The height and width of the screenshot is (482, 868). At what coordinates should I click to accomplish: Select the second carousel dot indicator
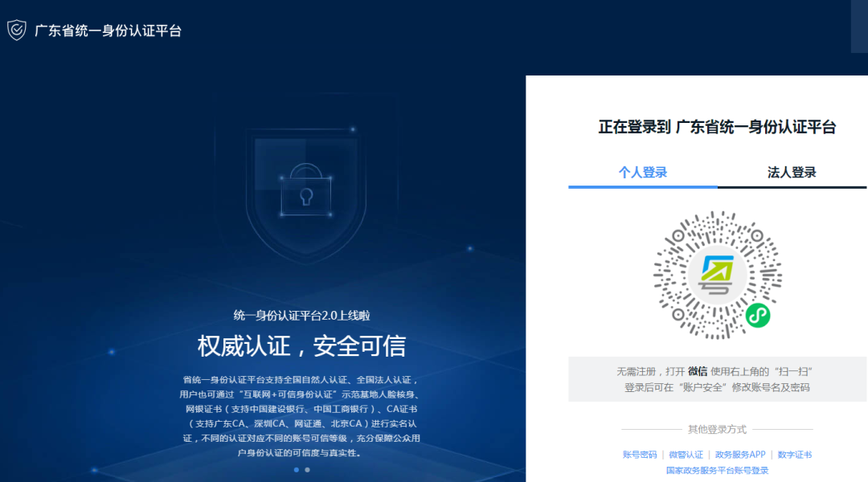point(307,470)
